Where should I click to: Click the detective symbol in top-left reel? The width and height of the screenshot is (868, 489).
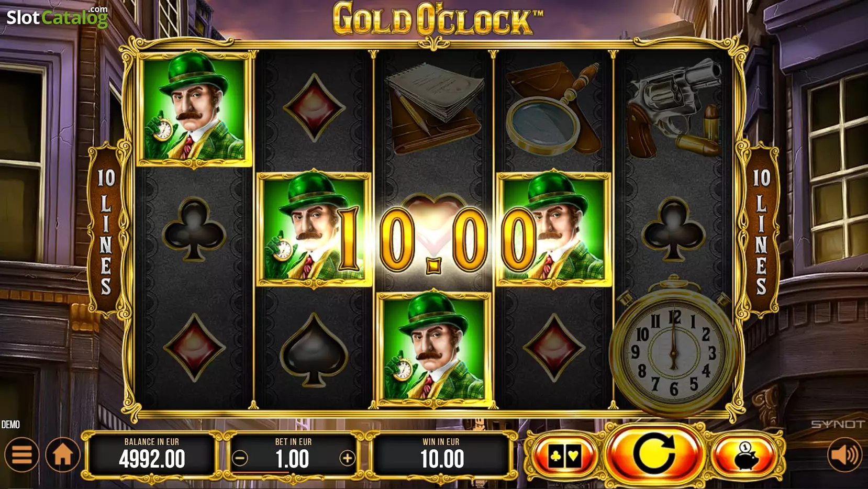[194, 109]
